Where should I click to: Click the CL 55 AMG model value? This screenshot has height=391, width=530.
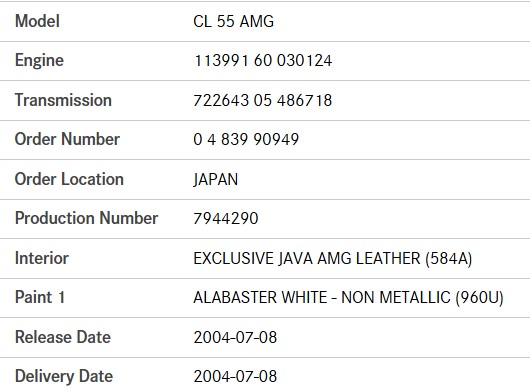click(234, 21)
